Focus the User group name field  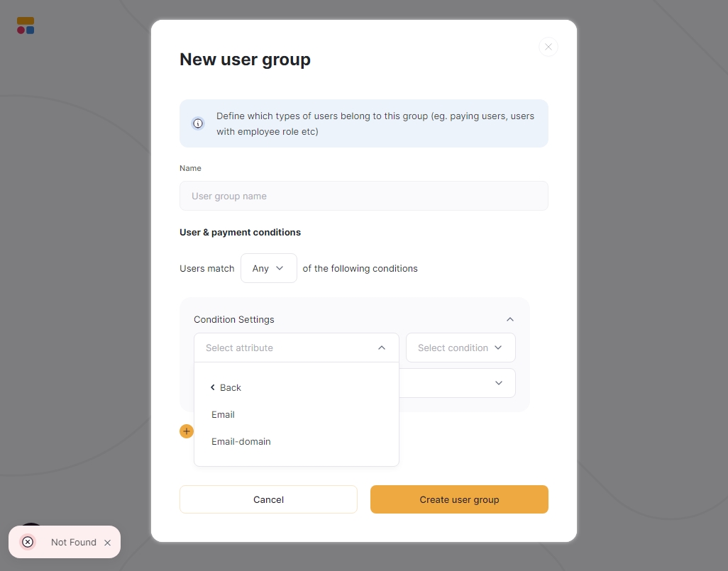[364, 196]
